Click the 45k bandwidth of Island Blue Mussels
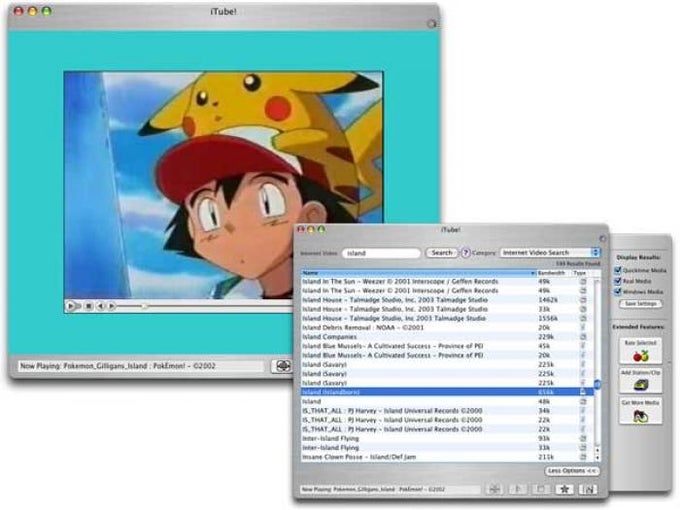Image resolution: width=680 pixels, height=510 pixels. (x=544, y=346)
